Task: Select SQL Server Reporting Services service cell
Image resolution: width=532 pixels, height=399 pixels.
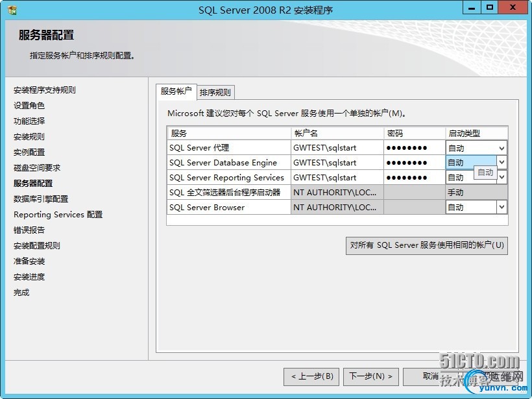Action: point(229,178)
